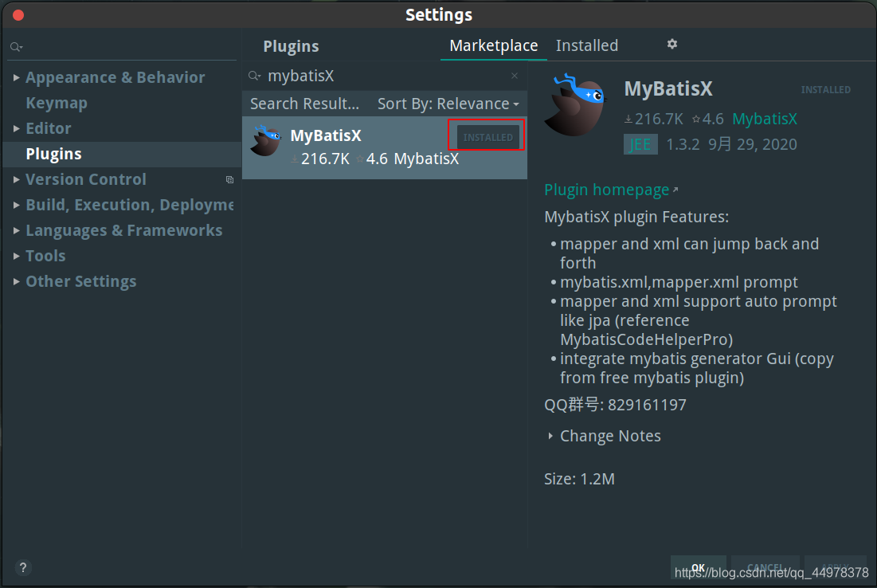
Task: Click the JEE tag label
Action: 640,144
